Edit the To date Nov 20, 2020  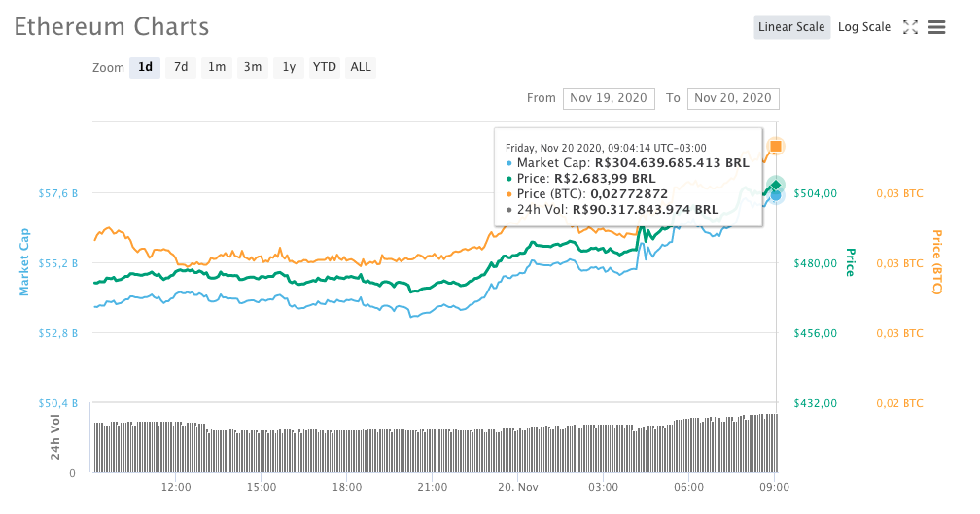tap(733, 99)
